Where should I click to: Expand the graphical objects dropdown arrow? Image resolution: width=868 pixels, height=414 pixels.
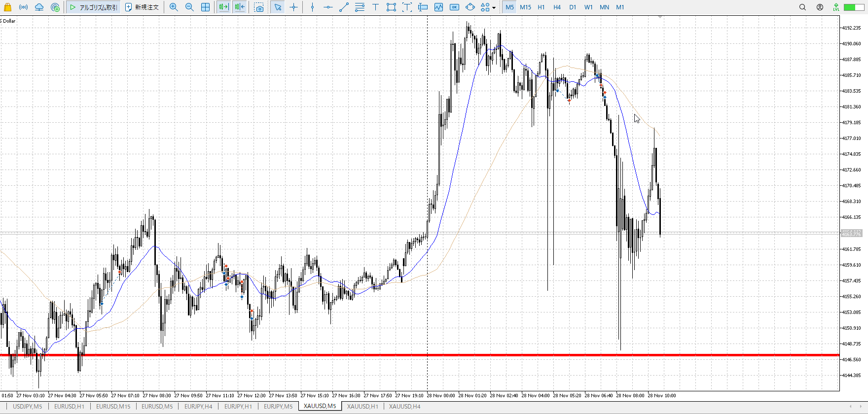494,8
